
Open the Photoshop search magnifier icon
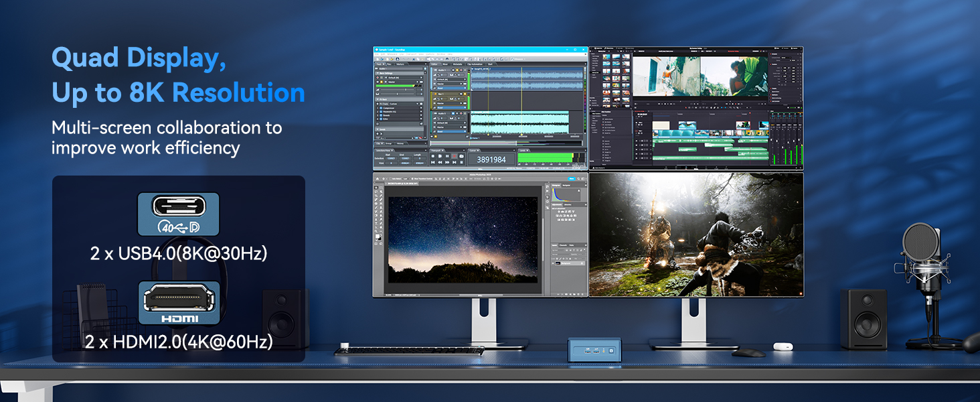[578, 179]
